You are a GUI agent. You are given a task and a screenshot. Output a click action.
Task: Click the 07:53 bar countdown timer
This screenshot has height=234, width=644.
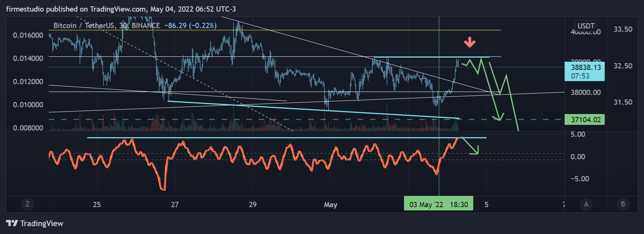click(x=580, y=76)
